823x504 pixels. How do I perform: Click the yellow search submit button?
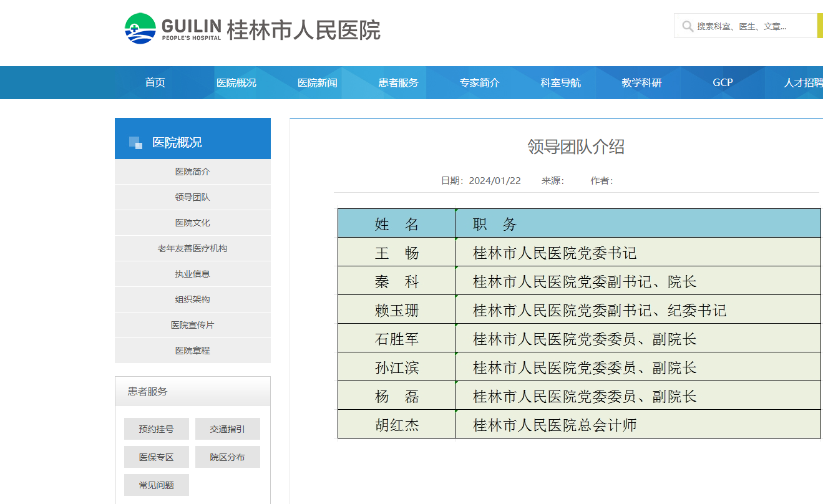[820, 26]
